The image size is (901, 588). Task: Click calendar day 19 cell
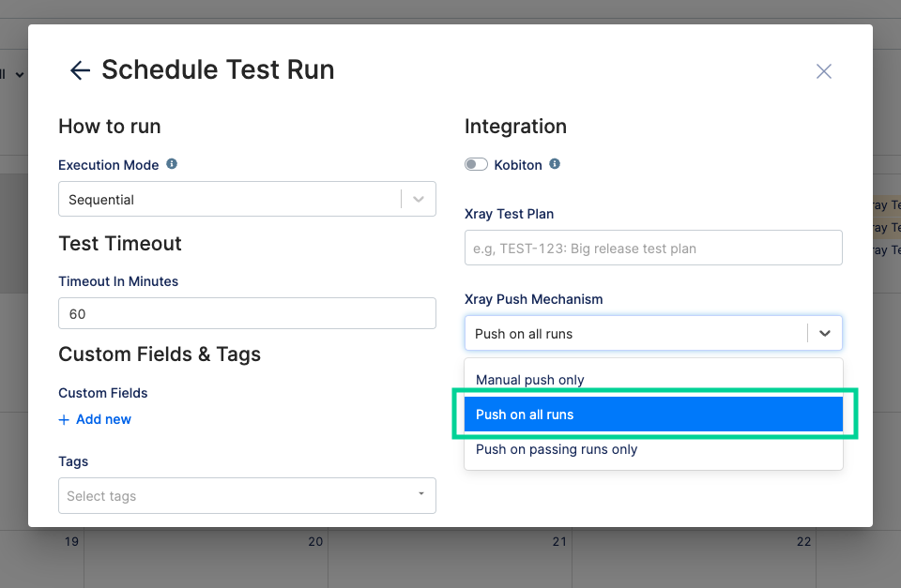click(x=71, y=542)
